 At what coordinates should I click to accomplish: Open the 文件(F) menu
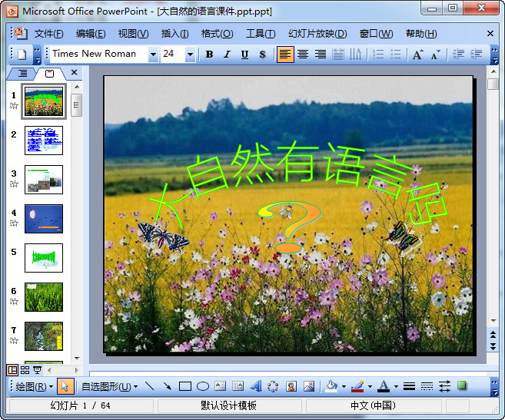click(x=48, y=34)
